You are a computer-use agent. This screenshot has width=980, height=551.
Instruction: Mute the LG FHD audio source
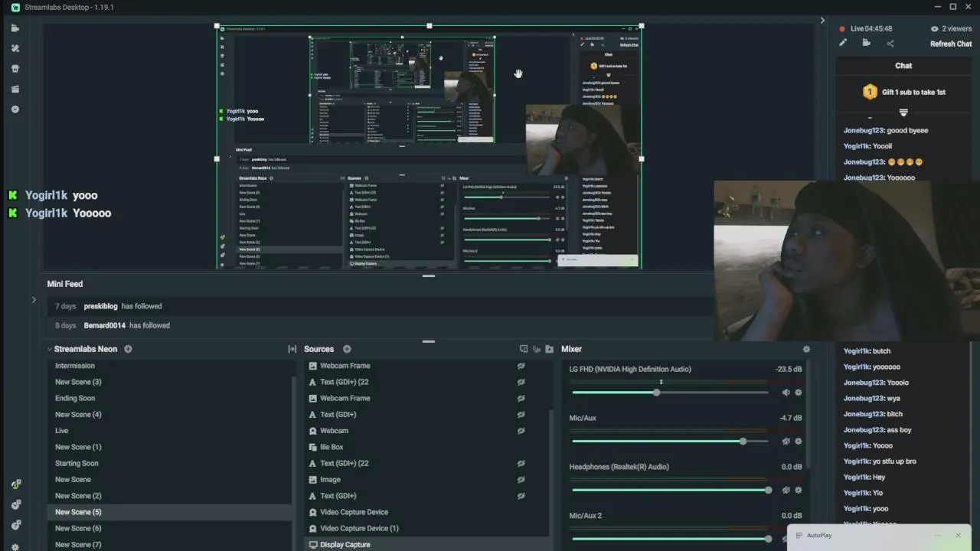pos(786,393)
